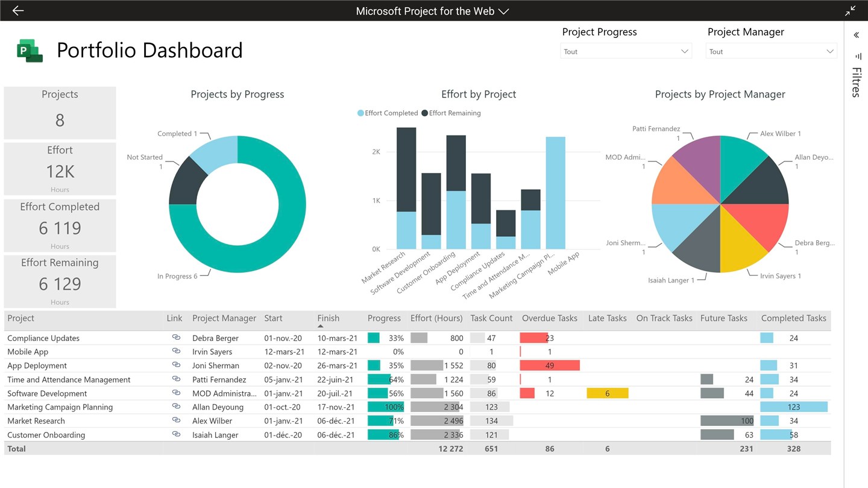
Task: Click the yellow Late Tasks 6 bar
Action: coord(608,393)
